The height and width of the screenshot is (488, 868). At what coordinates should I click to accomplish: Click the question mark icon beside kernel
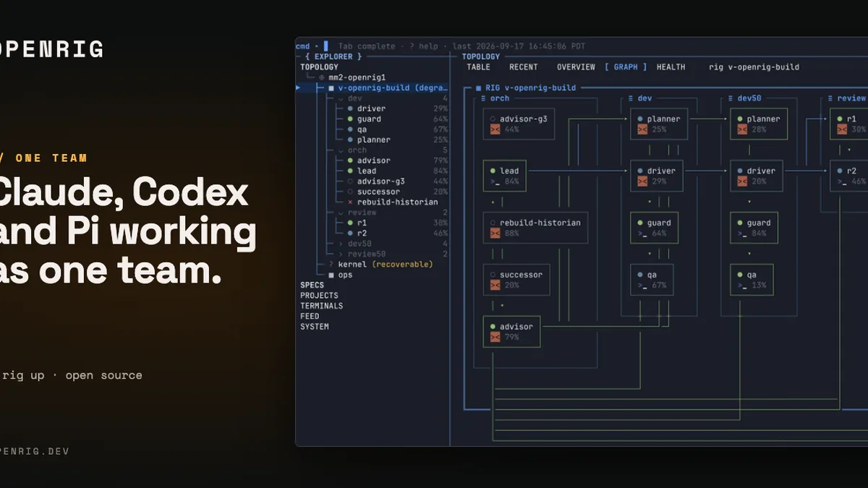[x=331, y=265]
